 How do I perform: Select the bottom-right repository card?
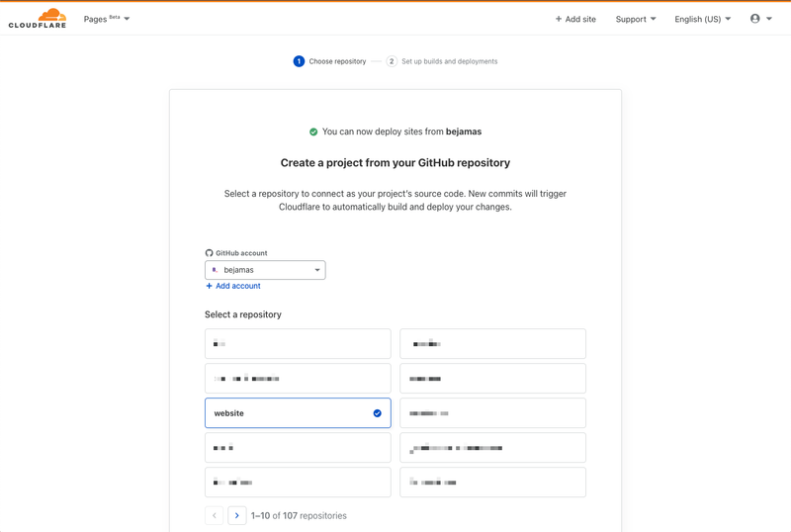click(x=492, y=482)
